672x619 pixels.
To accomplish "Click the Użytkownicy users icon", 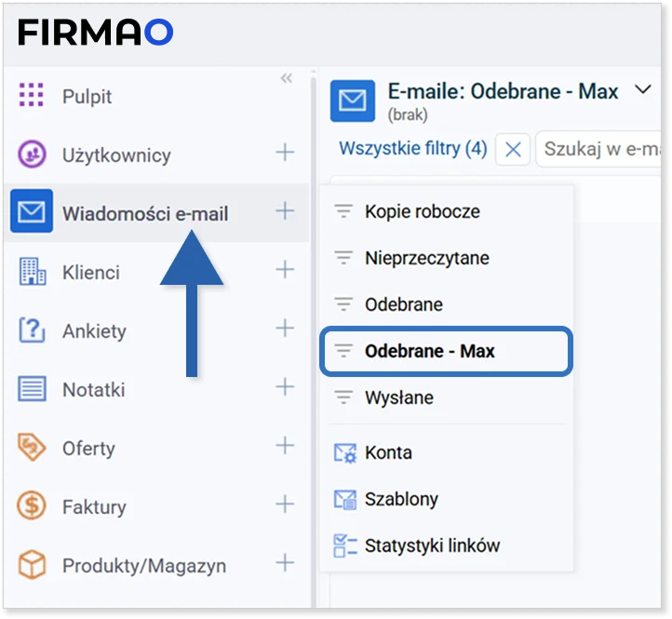I will coord(32,155).
